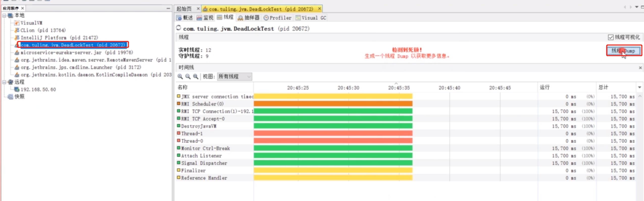Image resolution: width=644 pixels, height=201 pixels.
Task: Click the 快照 snapshots node icon
Action: tap(10, 97)
